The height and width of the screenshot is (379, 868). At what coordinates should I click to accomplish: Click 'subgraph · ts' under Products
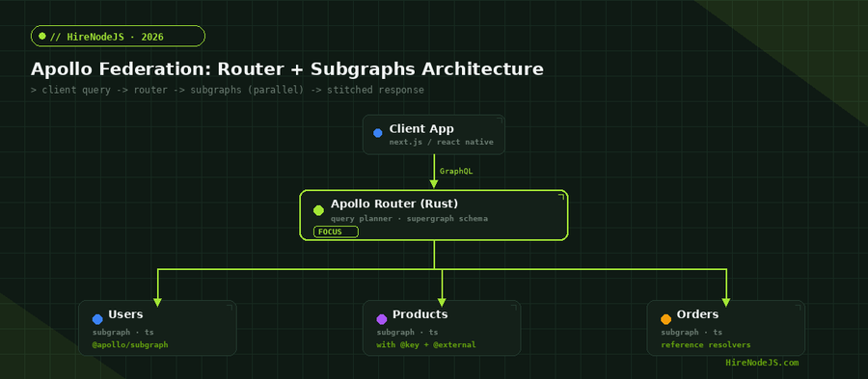407,333
